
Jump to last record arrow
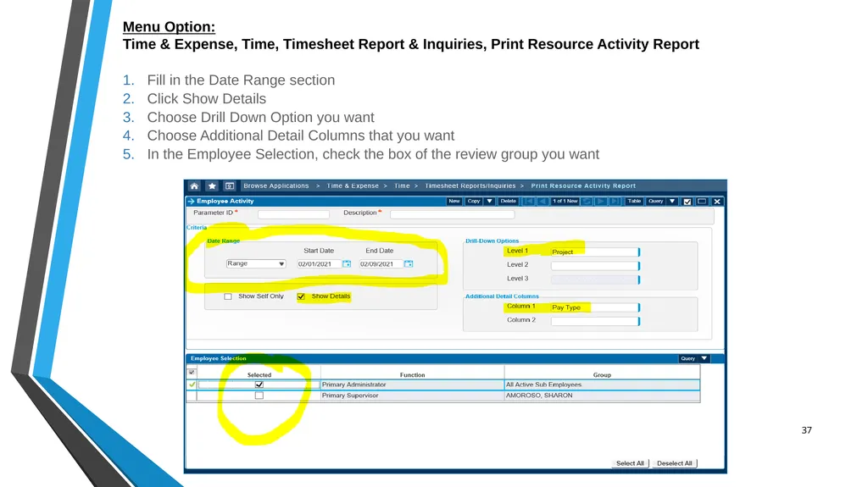click(x=615, y=202)
